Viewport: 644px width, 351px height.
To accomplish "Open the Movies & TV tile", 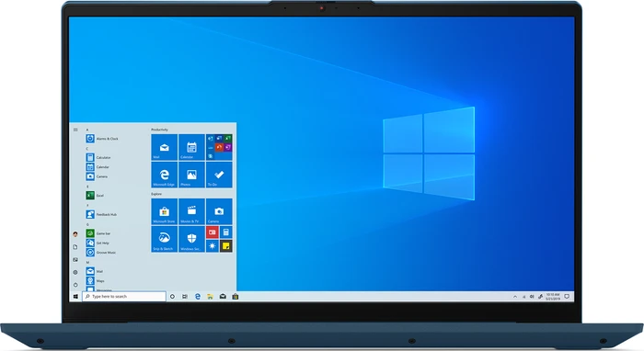I will click(191, 211).
